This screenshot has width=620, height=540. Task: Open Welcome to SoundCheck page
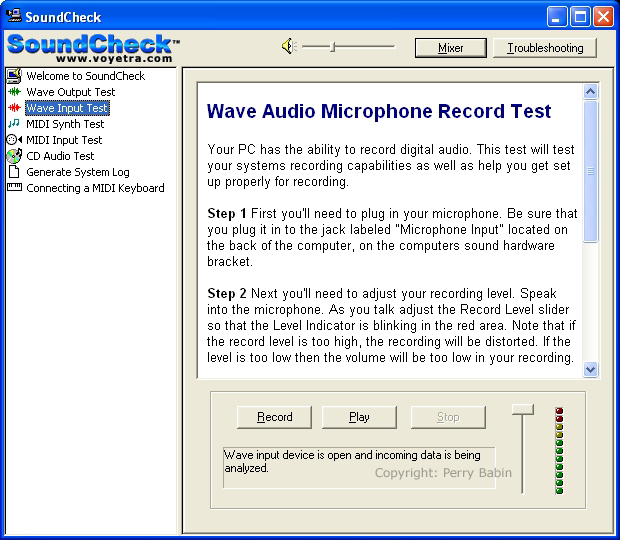tap(85, 76)
